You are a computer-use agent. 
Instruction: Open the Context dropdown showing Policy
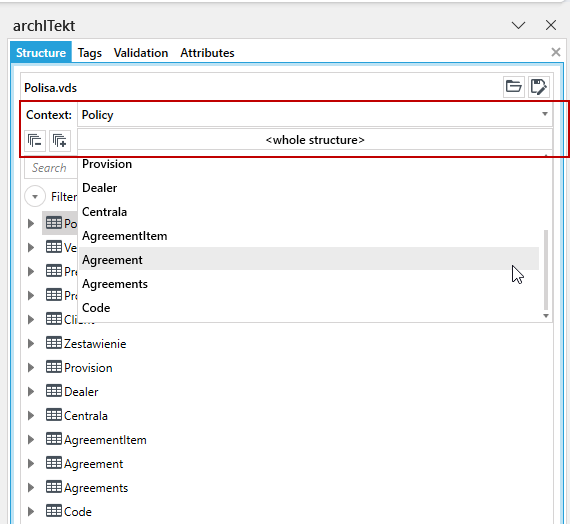315,115
